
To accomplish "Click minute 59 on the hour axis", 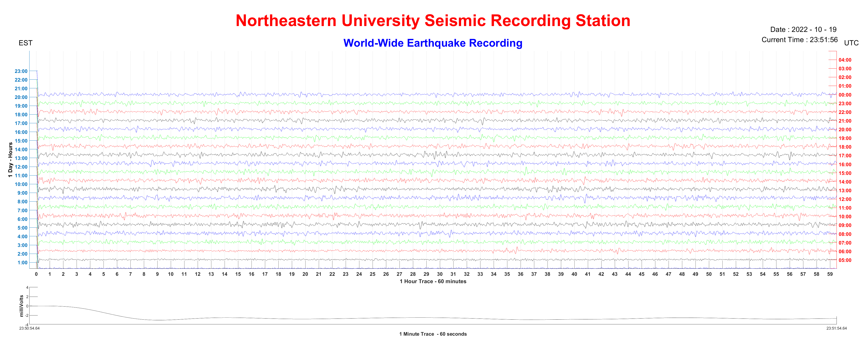I will pos(830,274).
